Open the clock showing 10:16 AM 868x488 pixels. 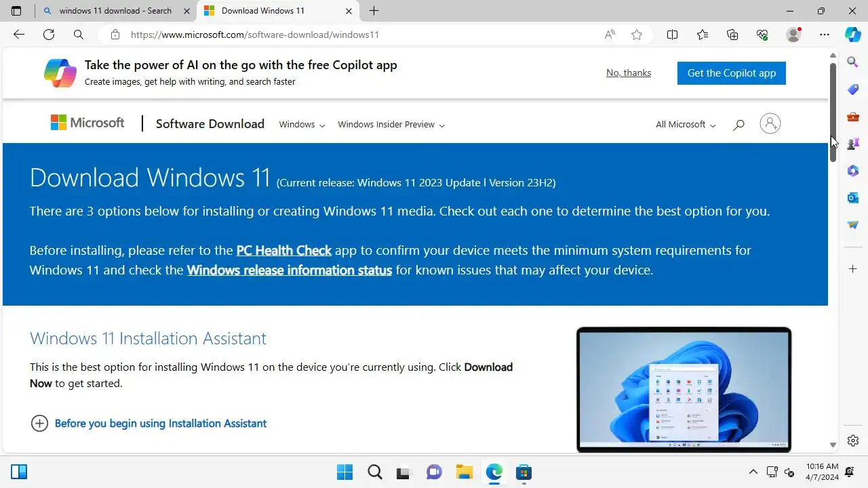[822, 472]
